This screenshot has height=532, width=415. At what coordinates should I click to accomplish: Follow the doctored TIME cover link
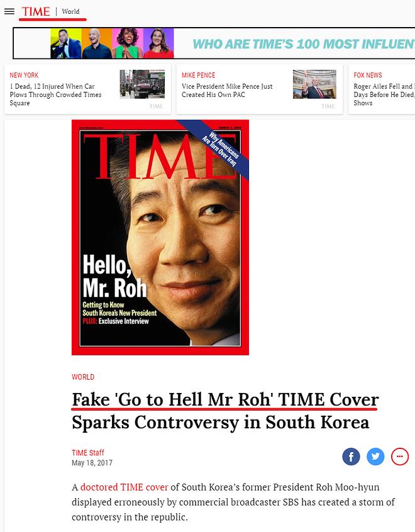[124, 487]
